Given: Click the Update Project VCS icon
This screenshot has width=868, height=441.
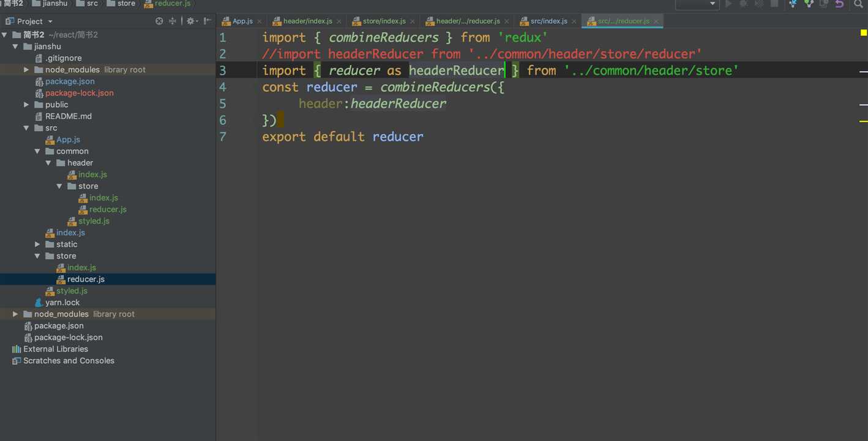Looking at the screenshot, I should 793,4.
